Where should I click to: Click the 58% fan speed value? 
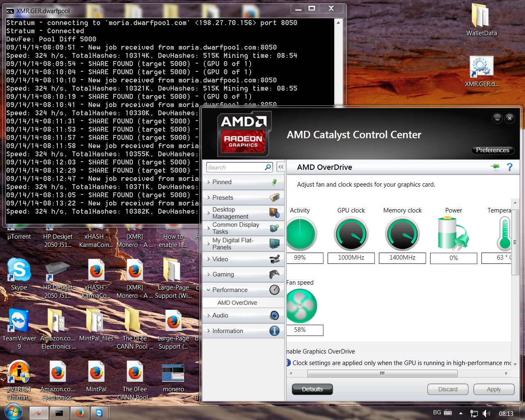point(305,330)
